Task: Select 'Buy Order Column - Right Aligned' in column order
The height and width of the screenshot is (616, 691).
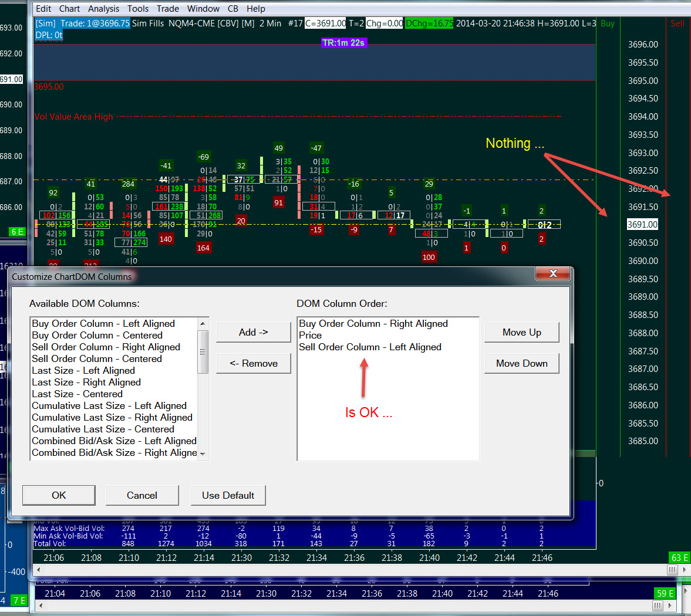Action: (373, 324)
